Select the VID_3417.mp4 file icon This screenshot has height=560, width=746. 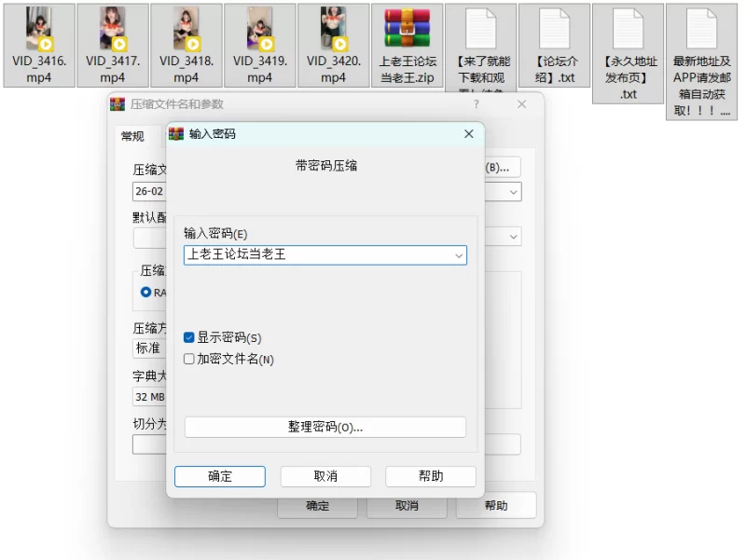point(113,30)
